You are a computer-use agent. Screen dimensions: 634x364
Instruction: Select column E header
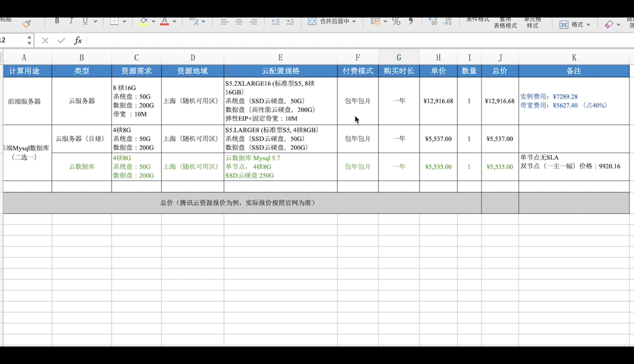281,58
